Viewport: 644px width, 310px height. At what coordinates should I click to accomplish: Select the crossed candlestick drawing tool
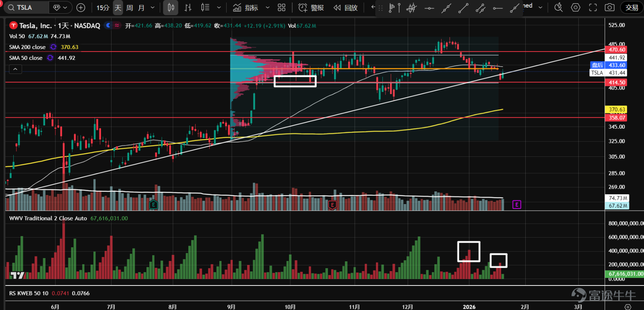pyautogui.click(x=411, y=8)
